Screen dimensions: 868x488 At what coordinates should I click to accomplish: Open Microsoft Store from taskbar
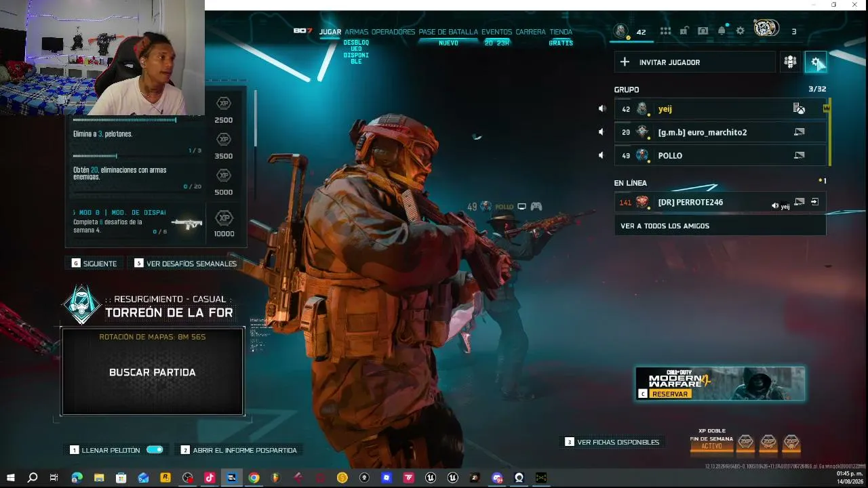[121, 478]
